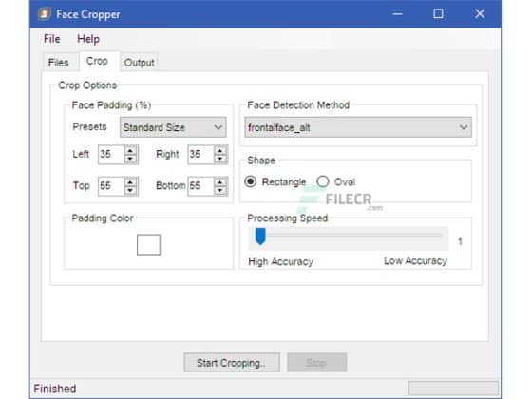Click the disabled Stop button

click(x=317, y=363)
